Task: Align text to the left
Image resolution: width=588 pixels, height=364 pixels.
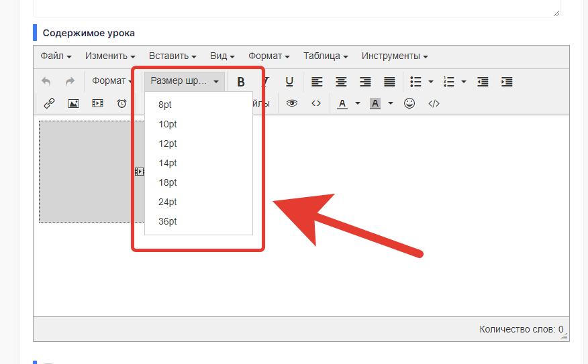Action: [317, 82]
